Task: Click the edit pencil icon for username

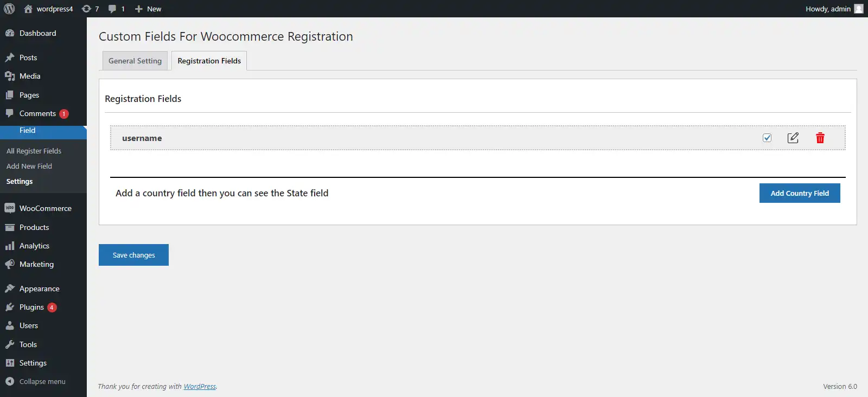Action: [x=793, y=138]
